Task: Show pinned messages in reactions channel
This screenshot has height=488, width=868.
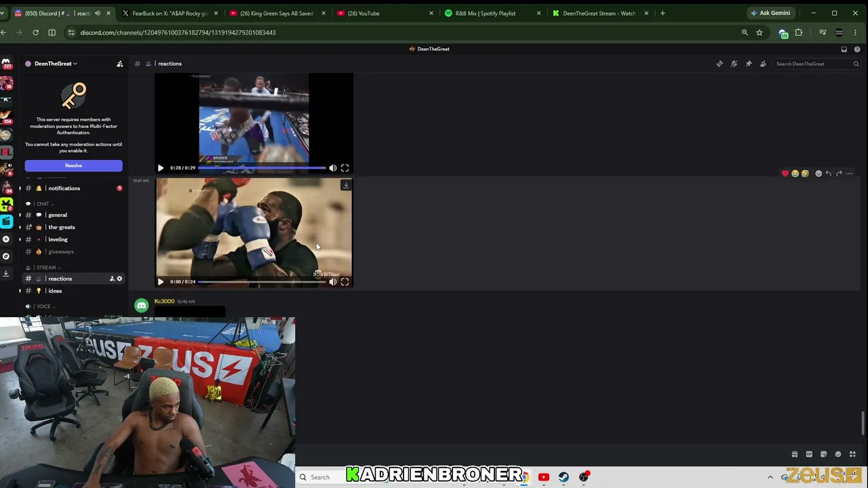Action: pyautogui.click(x=749, y=64)
